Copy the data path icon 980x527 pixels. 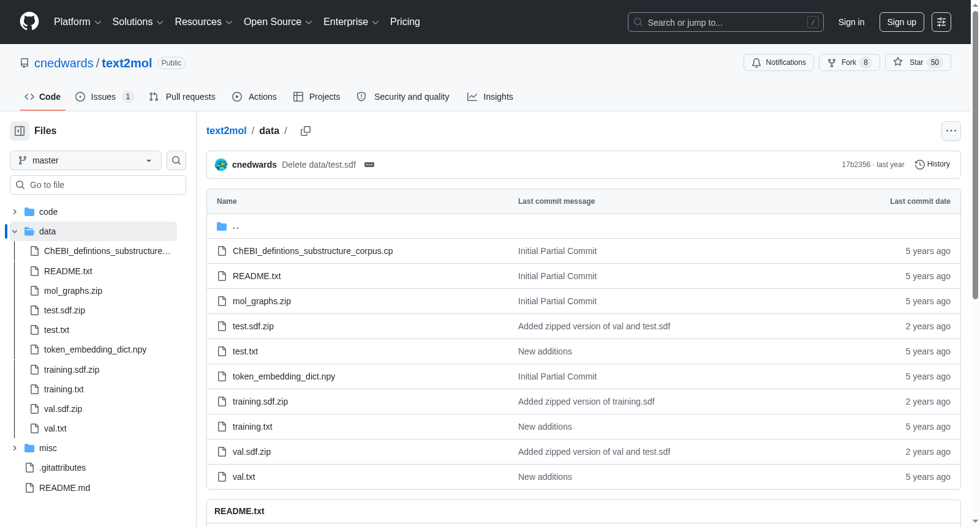[306, 131]
